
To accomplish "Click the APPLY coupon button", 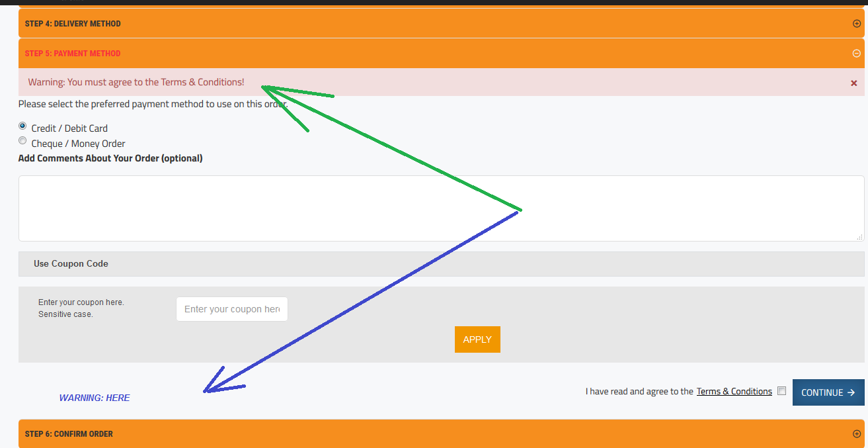I will (x=477, y=339).
